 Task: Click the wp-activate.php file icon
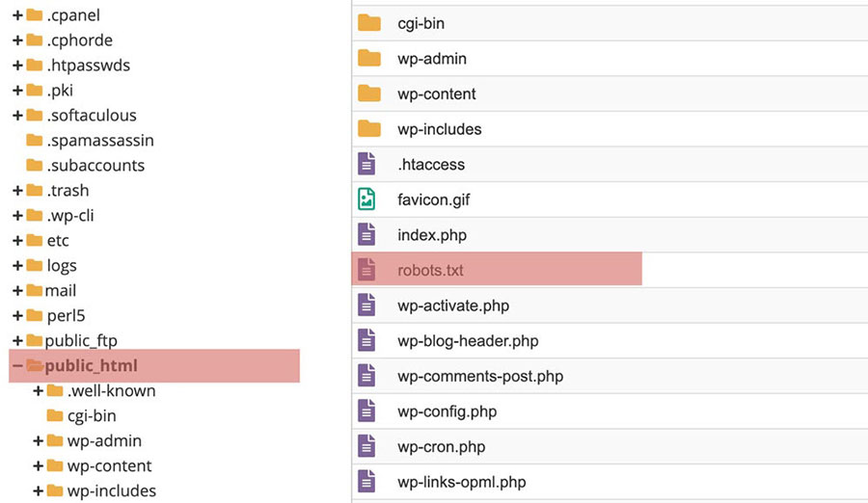pos(366,304)
